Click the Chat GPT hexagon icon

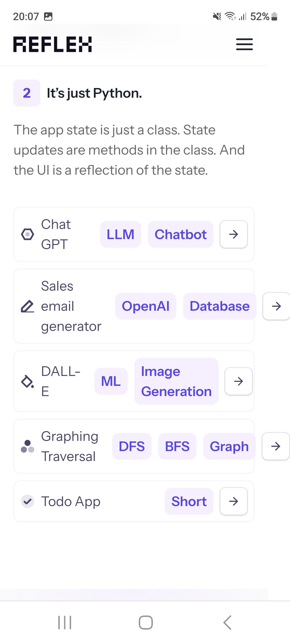pos(27,234)
